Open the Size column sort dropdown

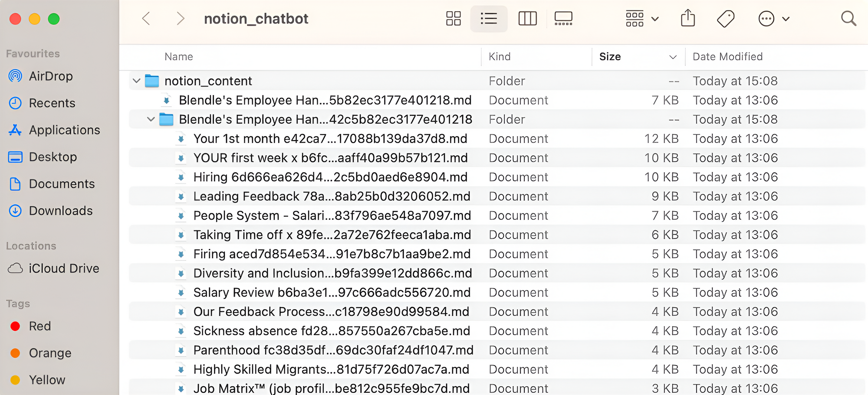tap(673, 57)
